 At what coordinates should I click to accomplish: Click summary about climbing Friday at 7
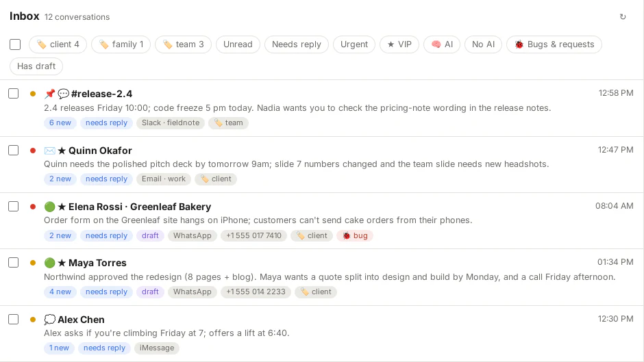[x=166, y=333]
